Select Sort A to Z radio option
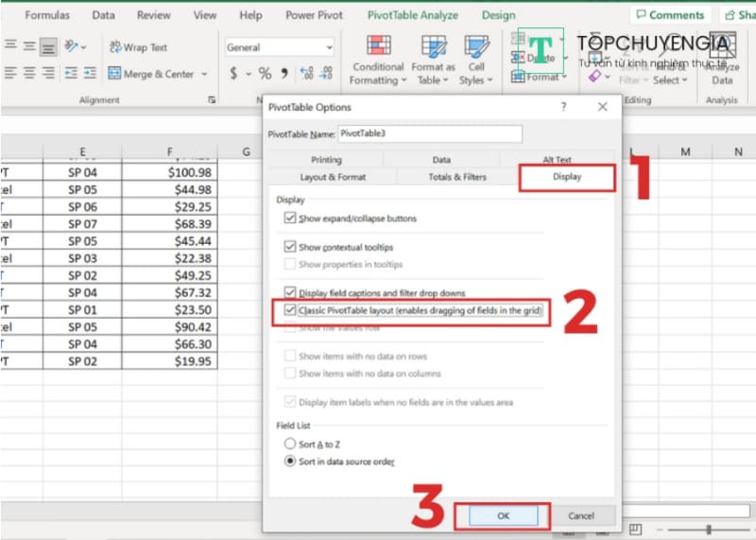 pyautogui.click(x=290, y=443)
